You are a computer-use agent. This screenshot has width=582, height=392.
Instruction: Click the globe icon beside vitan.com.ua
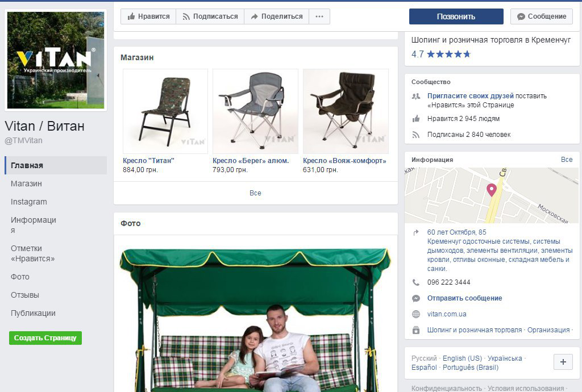tap(416, 314)
